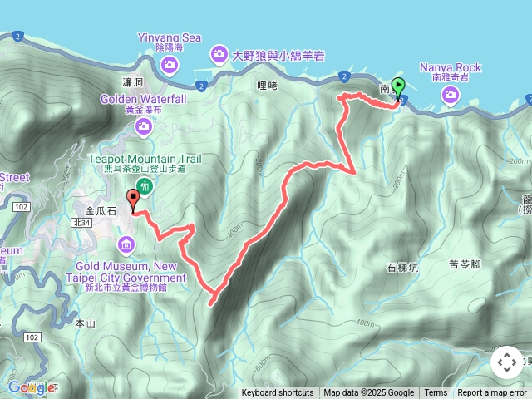
Task: Open the Gold Museum pin icon
Action: click(x=126, y=244)
